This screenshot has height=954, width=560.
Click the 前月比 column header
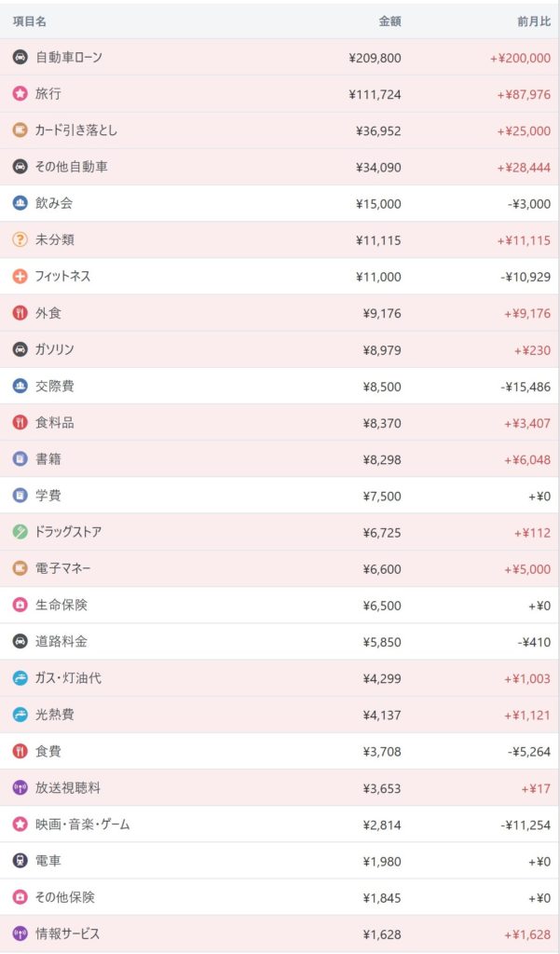532,20
